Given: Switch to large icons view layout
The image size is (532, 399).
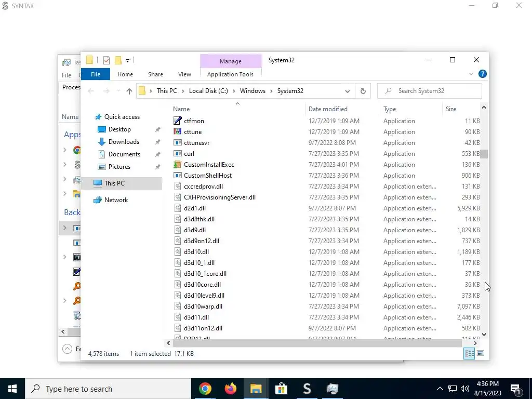Looking at the screenshot, I should click(481, 353).
